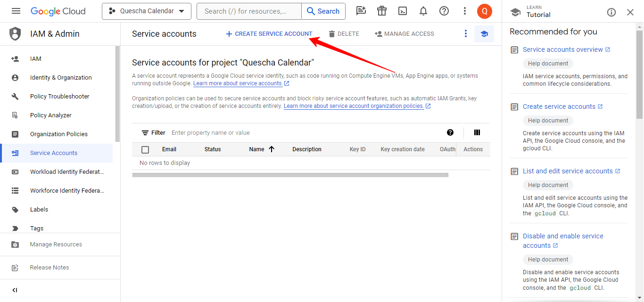Screen dimensions: 644x302
Task: Click the filter help icon
Action: 450,133
